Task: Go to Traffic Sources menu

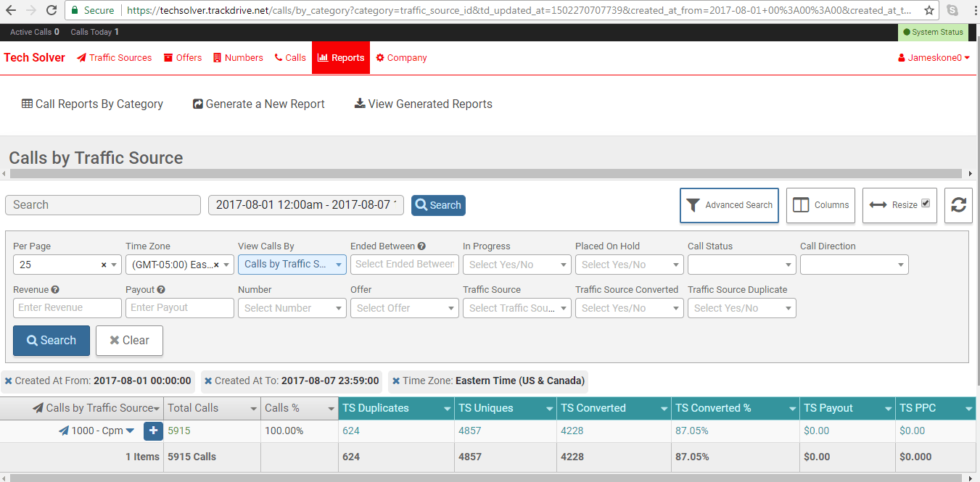Action: pos(115,58)
